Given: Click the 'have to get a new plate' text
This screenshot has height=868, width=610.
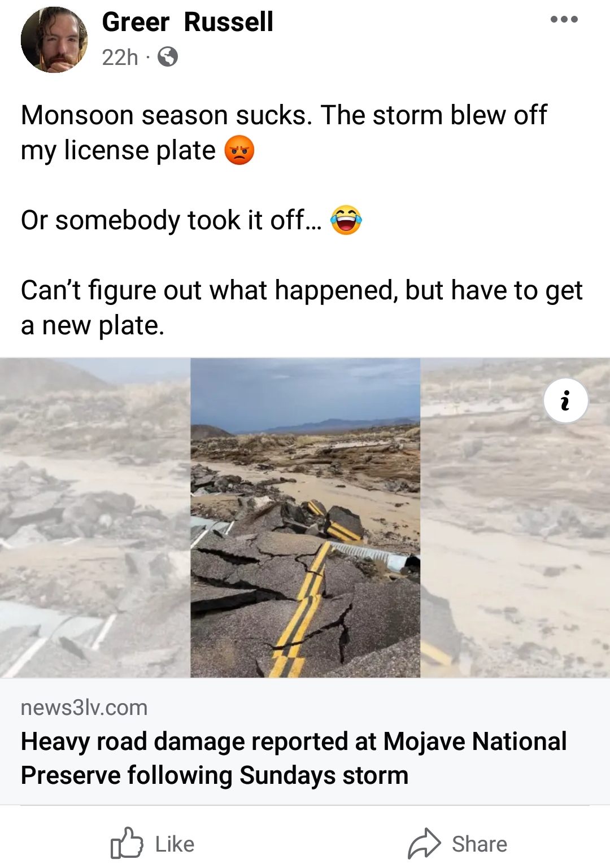Looking at the screenshot, I should click(x=302, y=308).
